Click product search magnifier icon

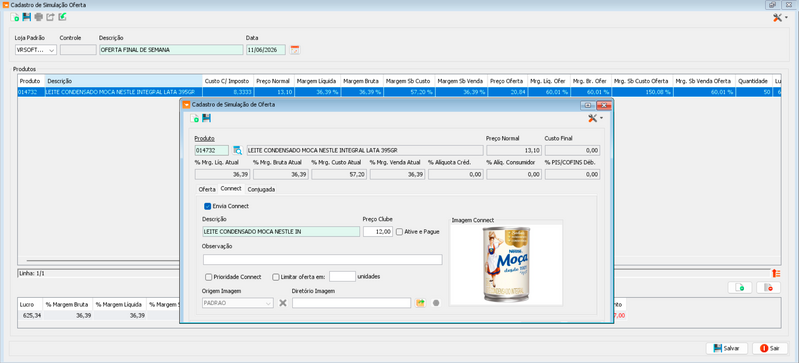(237, 150)
